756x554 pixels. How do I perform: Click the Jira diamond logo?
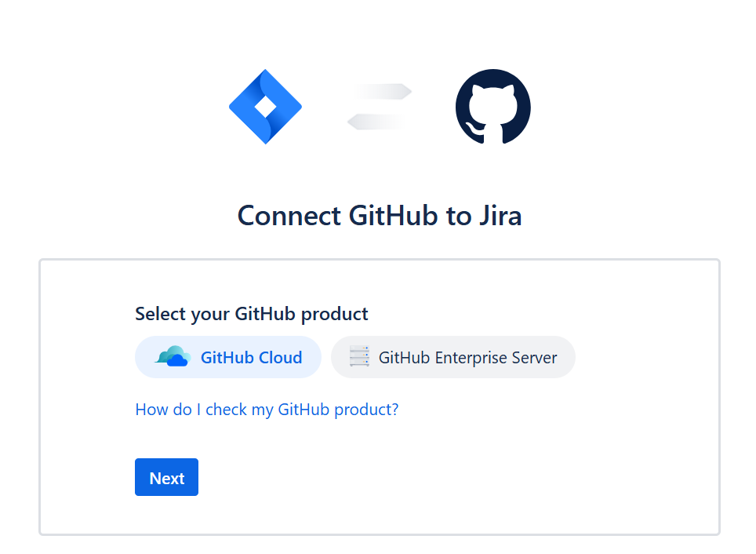[x=265, y=107]
